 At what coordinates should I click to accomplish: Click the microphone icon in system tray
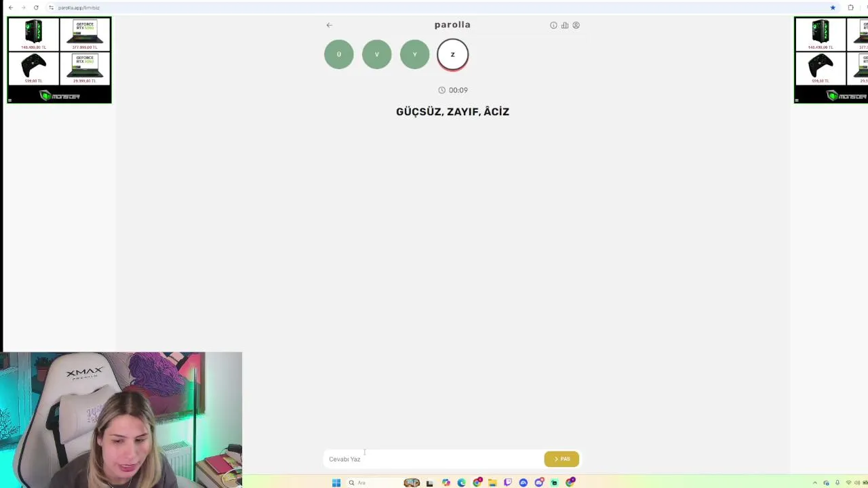[837, 483]
